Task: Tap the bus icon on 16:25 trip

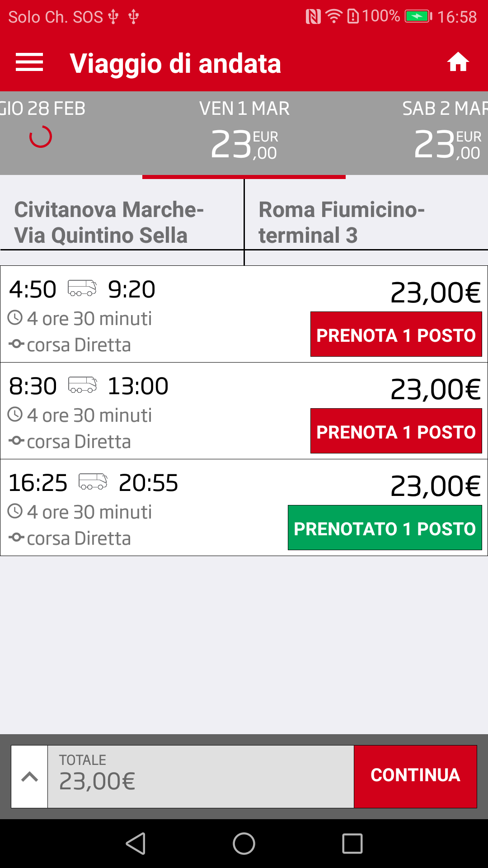Action: coord(93,481)
